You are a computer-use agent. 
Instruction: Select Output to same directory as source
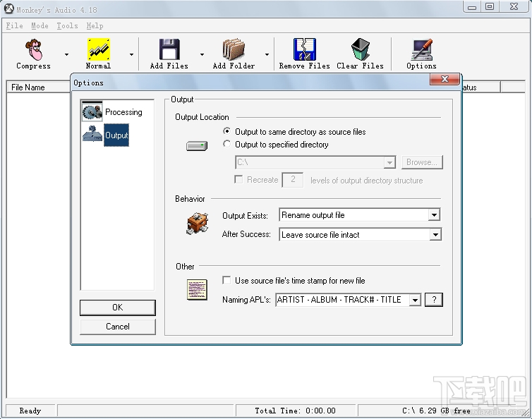(x=226, y=131)
